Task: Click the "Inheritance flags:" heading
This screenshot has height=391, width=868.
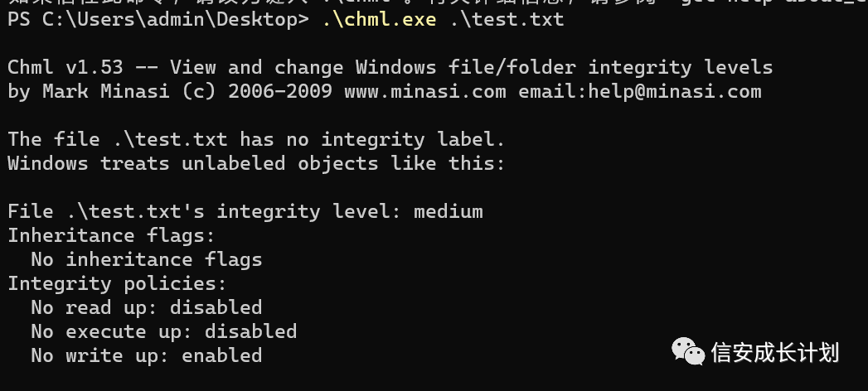Action: pyautogui.click(x=111, y=235)
